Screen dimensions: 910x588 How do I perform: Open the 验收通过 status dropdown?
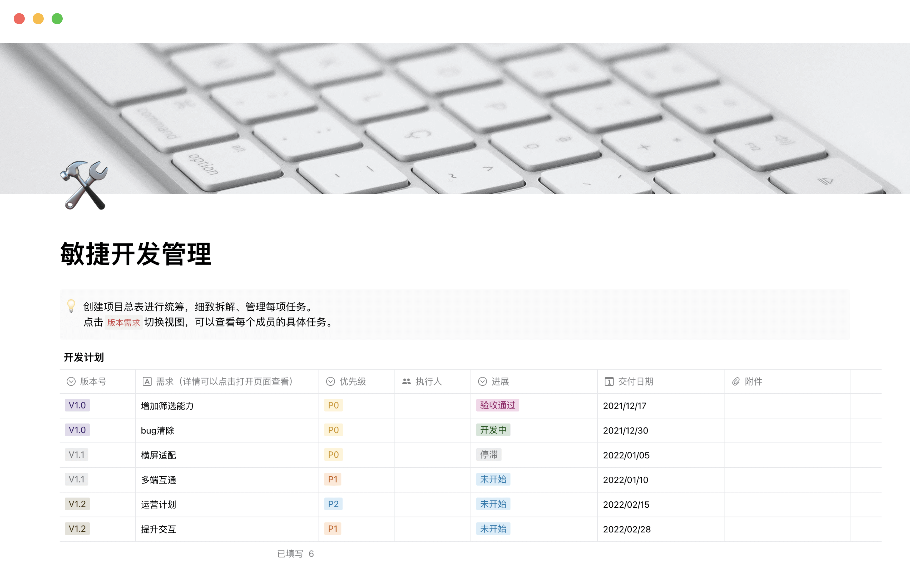click(x=497, y=405)
